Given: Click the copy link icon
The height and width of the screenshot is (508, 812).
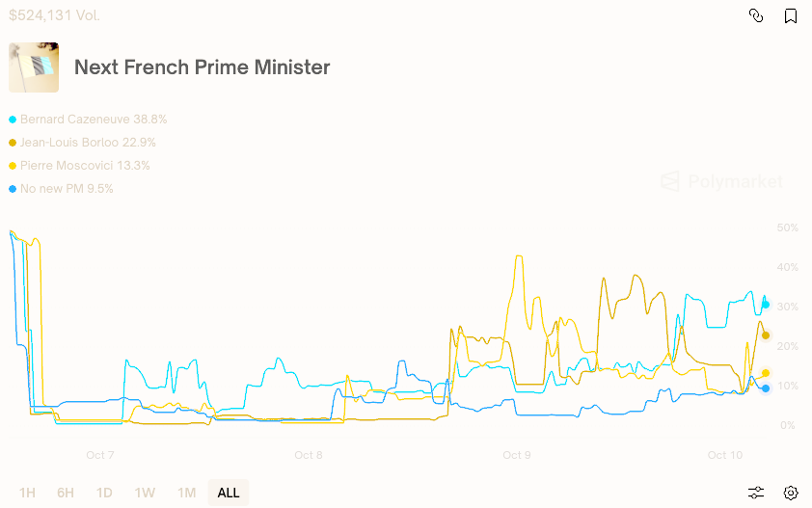Looking at the screenshot, I should click(x=756, y=15).
